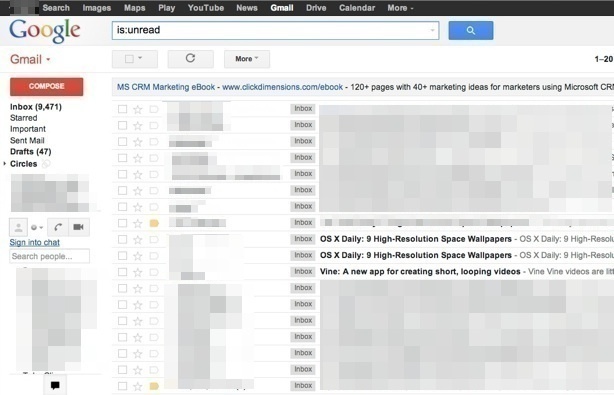Click yellow importance marker on Vine's neighbor row eight
This screenshot has width=614, height=395.
pos(154,223)
